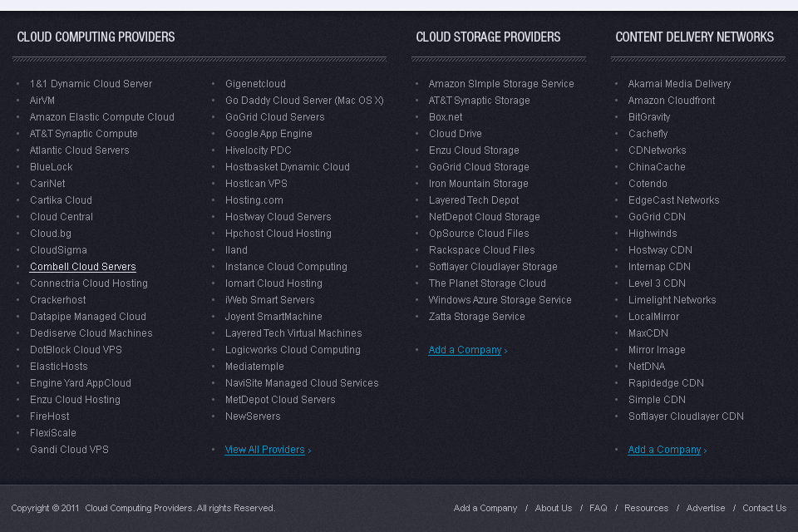Click Add a Company under Cloud Storage Providers
The height and width of the screenshot is (532, 798).
(464, 349)
